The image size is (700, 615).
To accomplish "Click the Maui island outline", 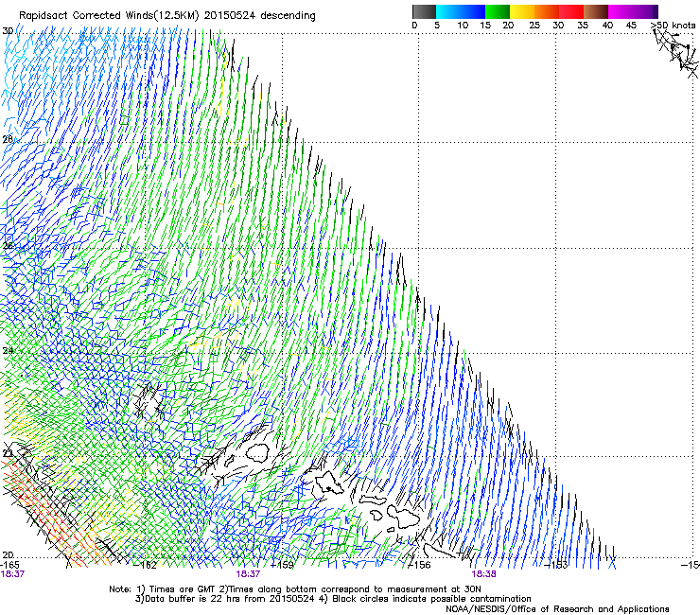I will point(404,516).
